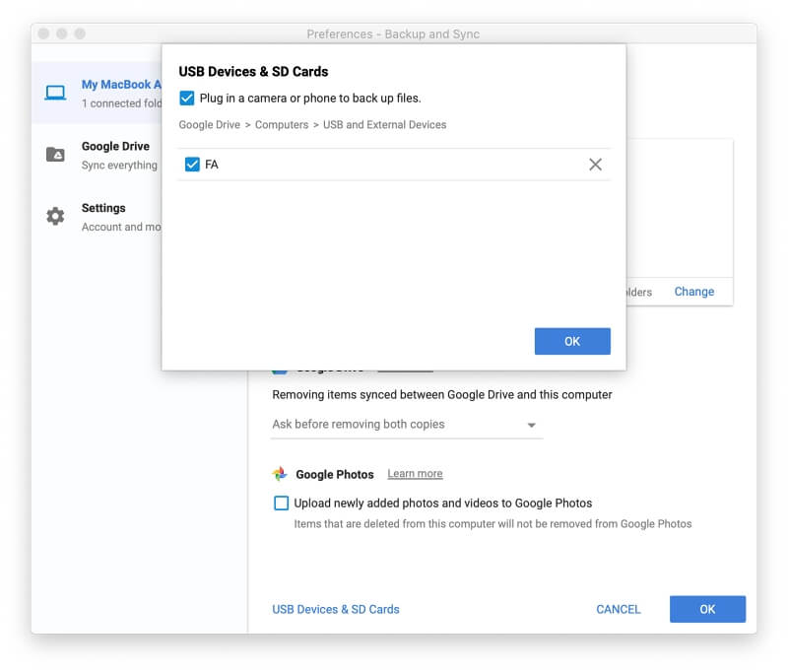Viewport: 788px width, 672px height.
Task: Open the USB Devices & SD Cards link
Action: pos(336,609)
